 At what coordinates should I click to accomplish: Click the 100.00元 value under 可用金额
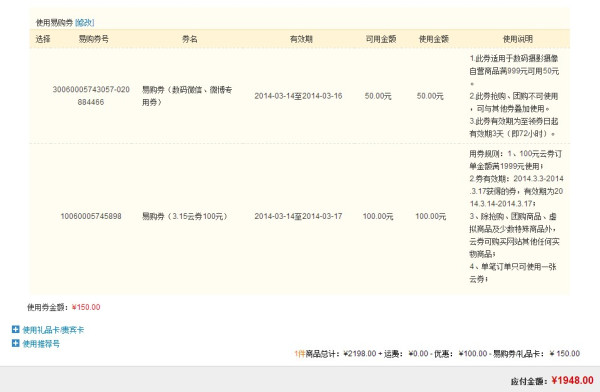[x=378, y=216]
